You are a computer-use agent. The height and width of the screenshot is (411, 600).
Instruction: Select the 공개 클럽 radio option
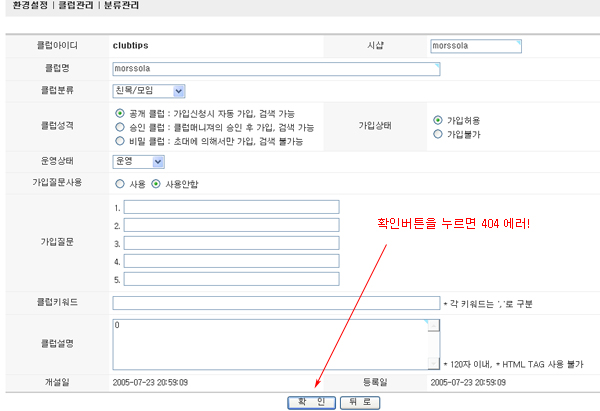(x=121, y=114)
